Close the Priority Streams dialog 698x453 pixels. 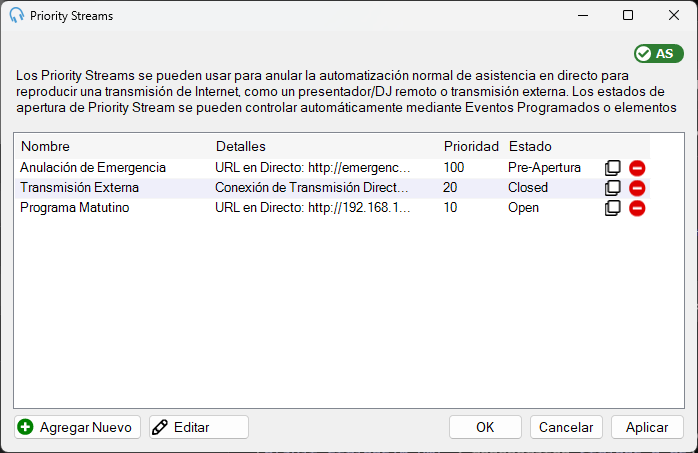[674, 16]
